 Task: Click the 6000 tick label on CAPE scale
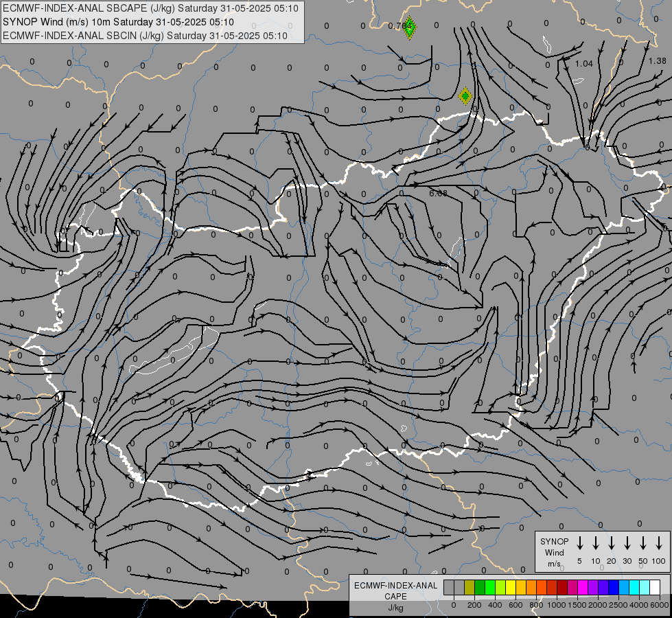point(660,605)
